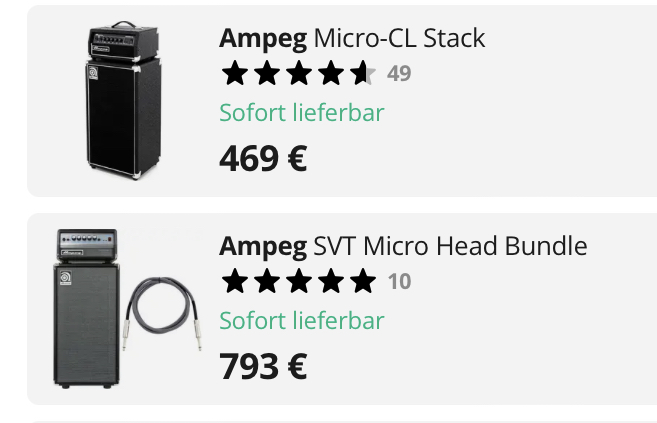657x423 pixels.
Task: Click Sofort lieferbar under Micro-CL Stack
Action: (x=302, y=112)
